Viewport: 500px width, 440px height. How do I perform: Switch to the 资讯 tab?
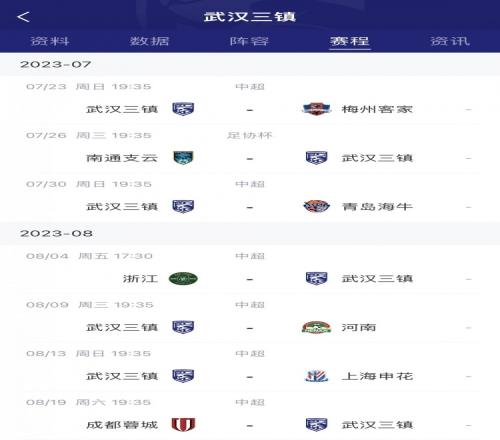[450, 41]
